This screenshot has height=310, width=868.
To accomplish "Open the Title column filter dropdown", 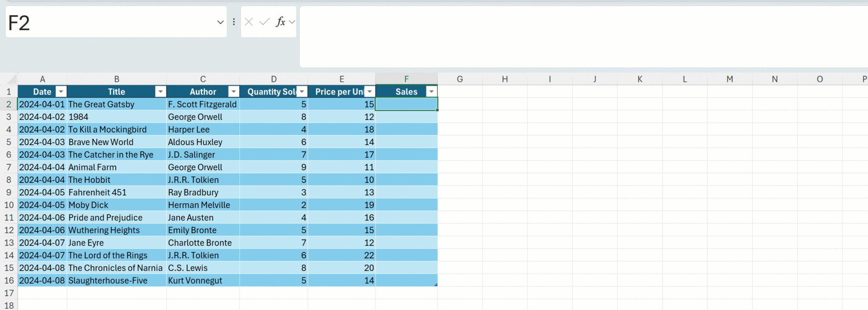I will click(x=160, y=92).
